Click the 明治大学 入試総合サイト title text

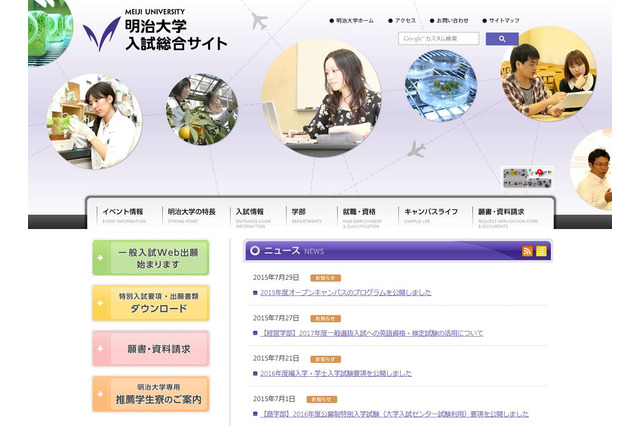pos(176,35)
